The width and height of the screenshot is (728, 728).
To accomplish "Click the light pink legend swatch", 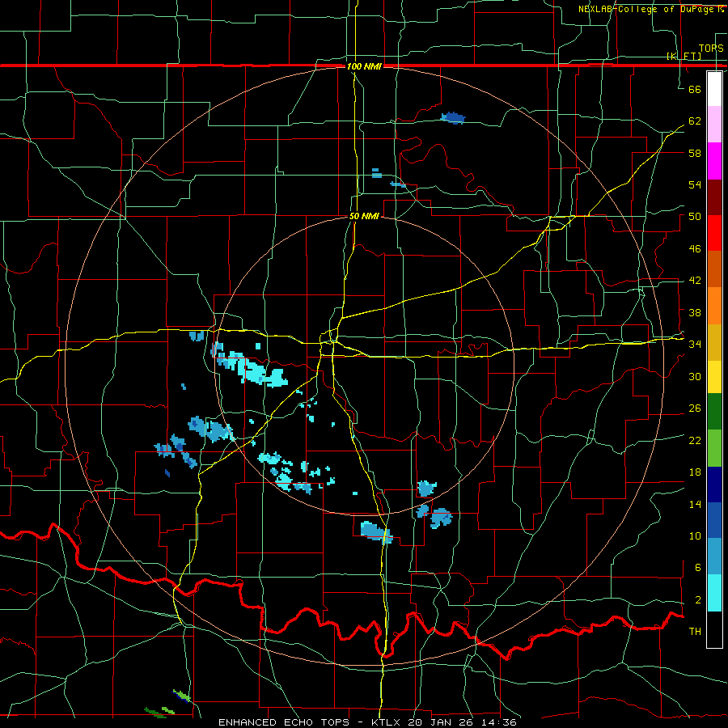I will [x=714, y=125].
